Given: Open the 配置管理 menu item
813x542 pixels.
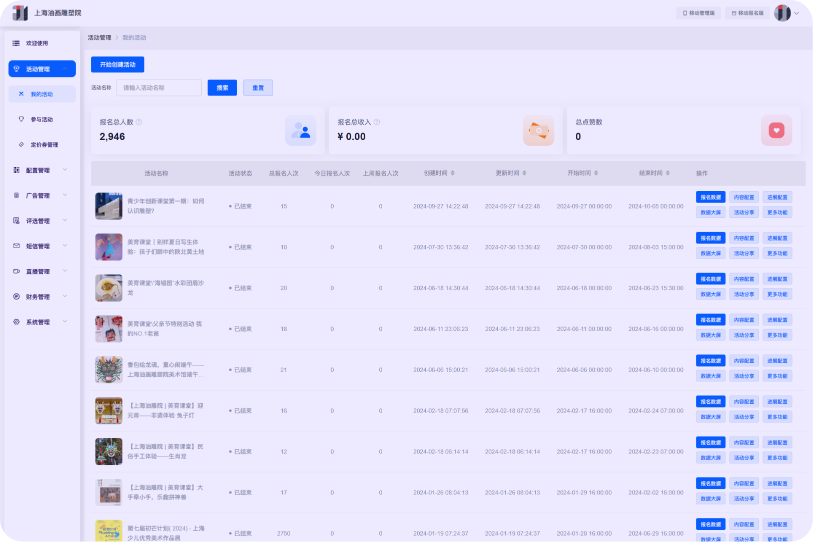Looking at the screenshot, I should coord(41,170).
